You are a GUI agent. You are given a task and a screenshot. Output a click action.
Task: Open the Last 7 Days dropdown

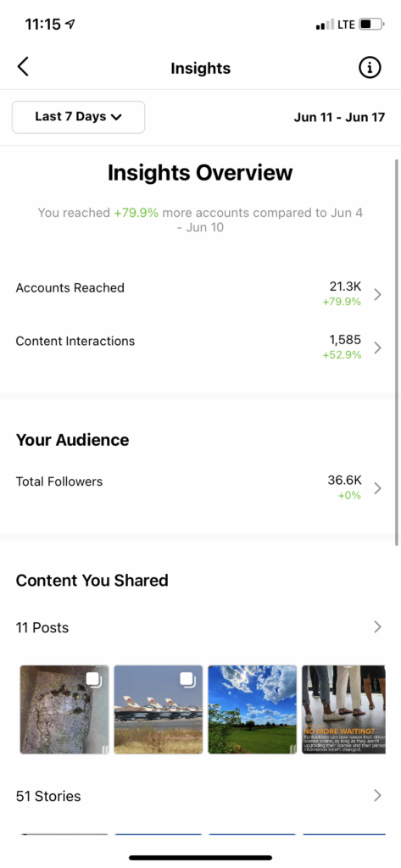click(78, 117)
